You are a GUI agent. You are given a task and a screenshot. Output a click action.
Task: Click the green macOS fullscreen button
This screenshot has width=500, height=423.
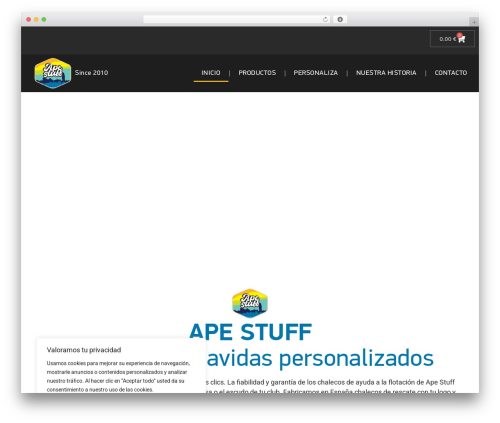pos(44,19)
